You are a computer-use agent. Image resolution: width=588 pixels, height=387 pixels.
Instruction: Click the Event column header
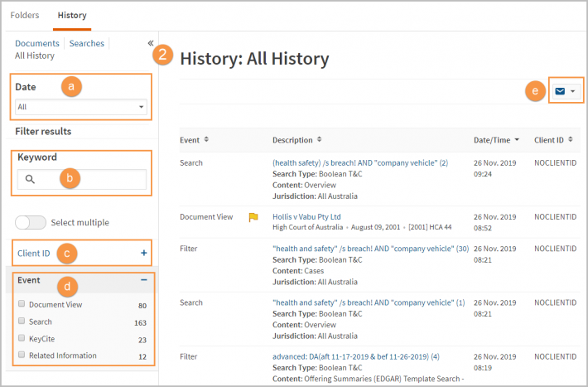tap(190, 140)
